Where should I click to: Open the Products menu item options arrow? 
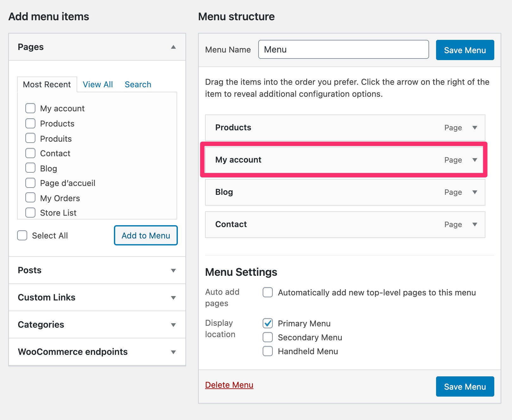[475, 128]
